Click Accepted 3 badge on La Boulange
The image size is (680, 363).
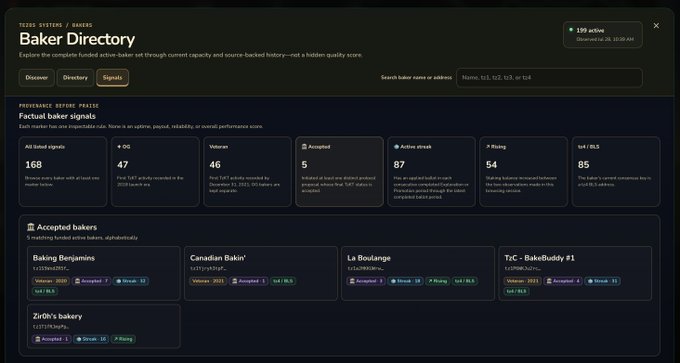pos(366,281)
